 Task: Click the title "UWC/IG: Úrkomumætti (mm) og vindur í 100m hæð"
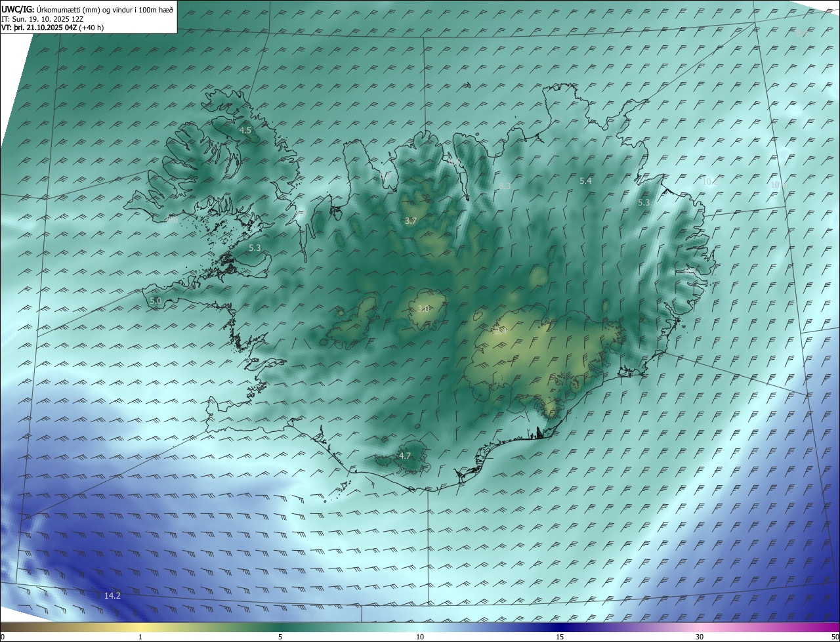click(87, 9)
